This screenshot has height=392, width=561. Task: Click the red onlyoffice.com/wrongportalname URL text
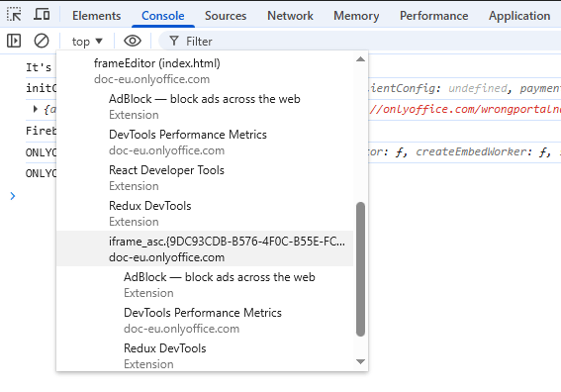click(x=465, y=109)
